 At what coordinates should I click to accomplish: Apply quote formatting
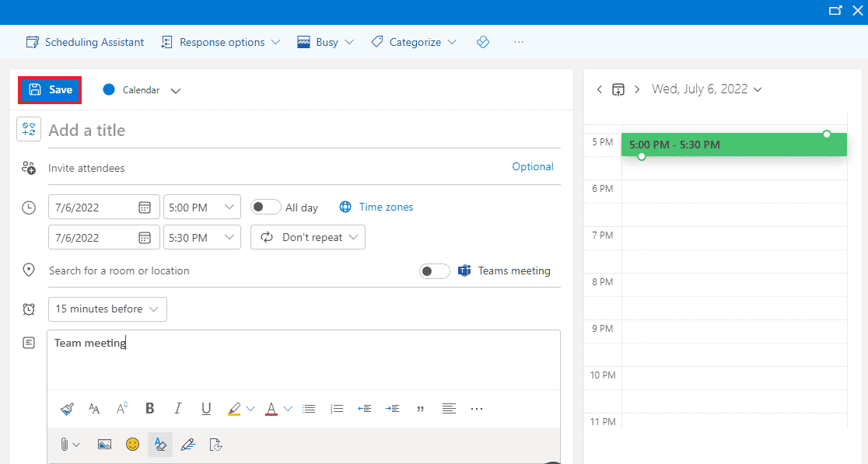(x=420, y=410)
